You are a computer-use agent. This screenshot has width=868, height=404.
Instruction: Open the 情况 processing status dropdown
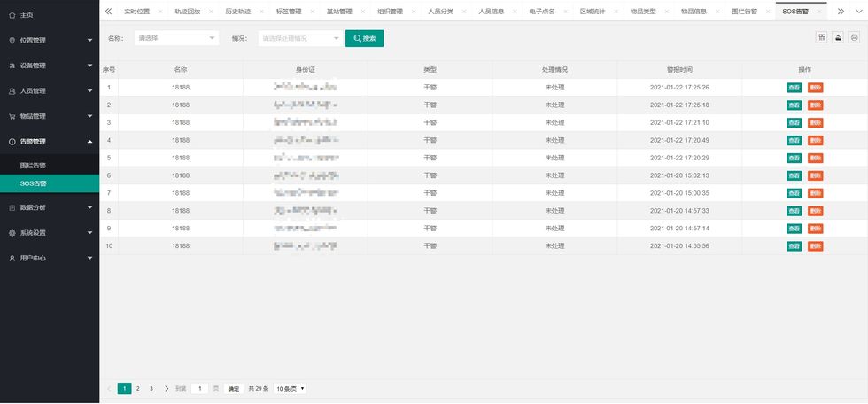[x=299, y=38]
